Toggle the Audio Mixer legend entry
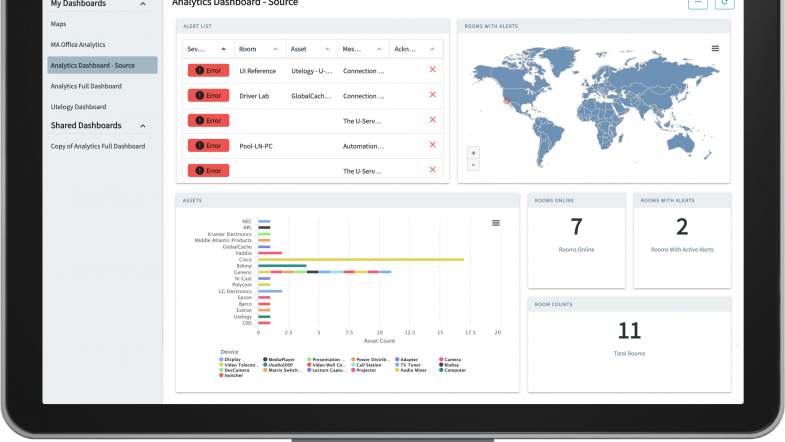The height and width of the screenshot is (442, 785). [411, 370]
